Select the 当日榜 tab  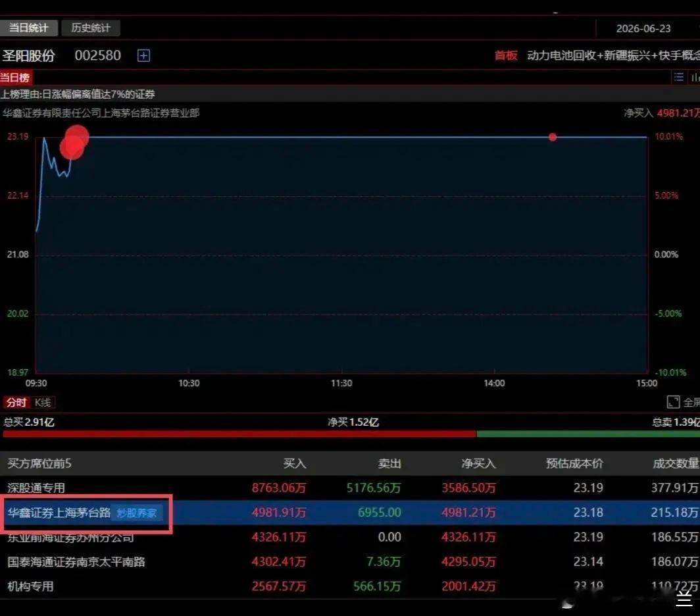click(x=16, y=78)
